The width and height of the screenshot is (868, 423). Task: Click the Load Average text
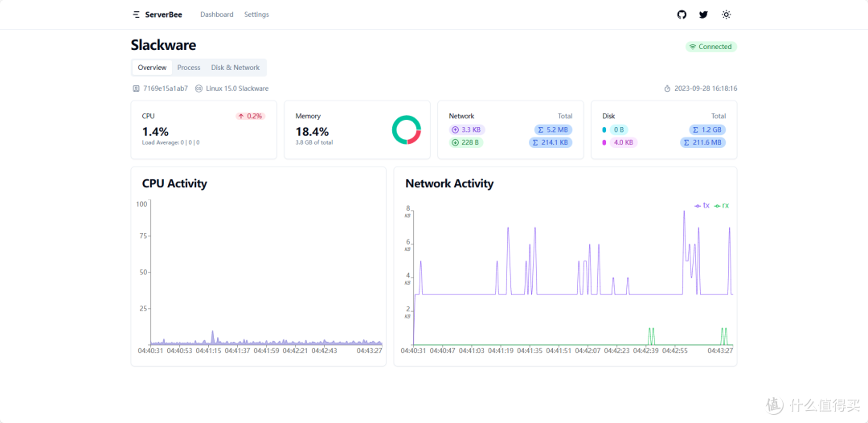(x=171, y=142)
